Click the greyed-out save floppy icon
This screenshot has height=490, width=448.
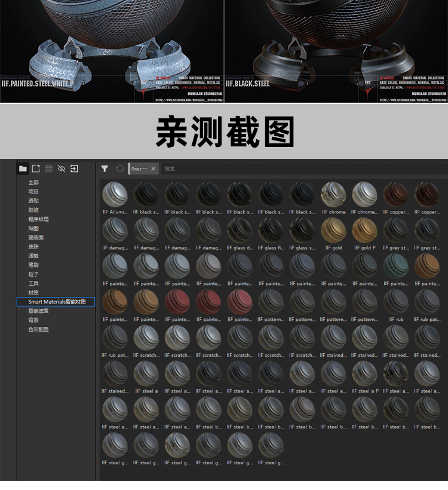[49, 169]
